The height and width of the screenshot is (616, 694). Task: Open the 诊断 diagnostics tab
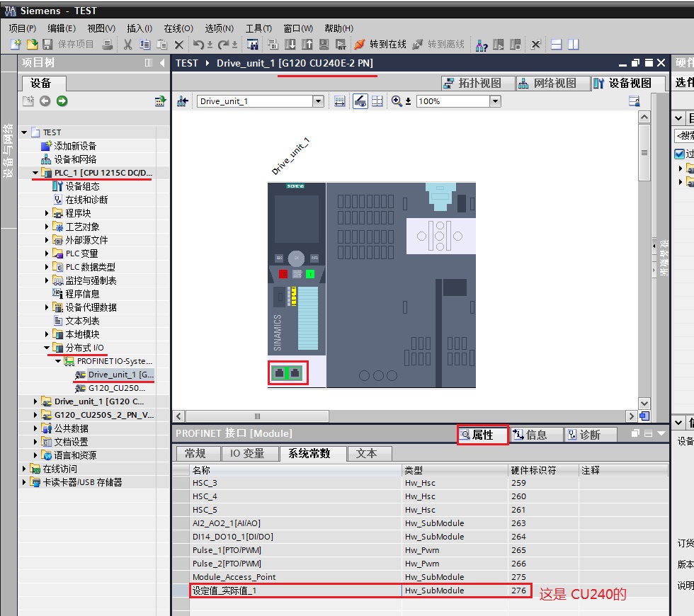[591, 435]
